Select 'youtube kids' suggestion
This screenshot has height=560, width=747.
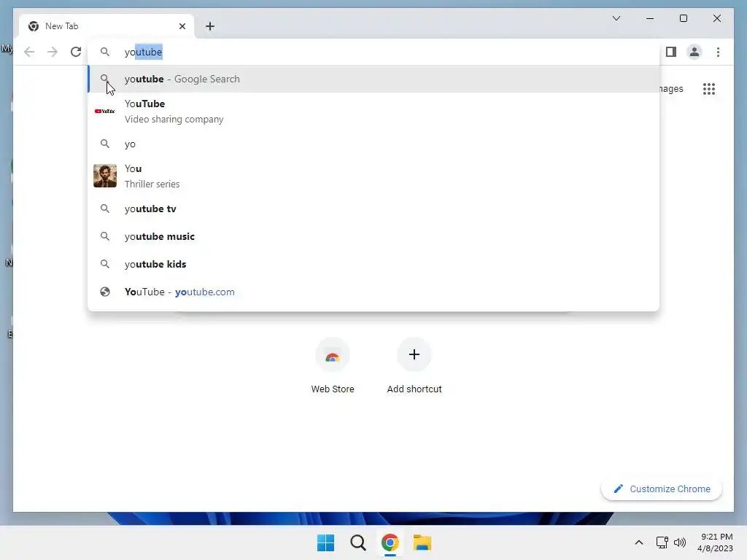tap(373, 264)
